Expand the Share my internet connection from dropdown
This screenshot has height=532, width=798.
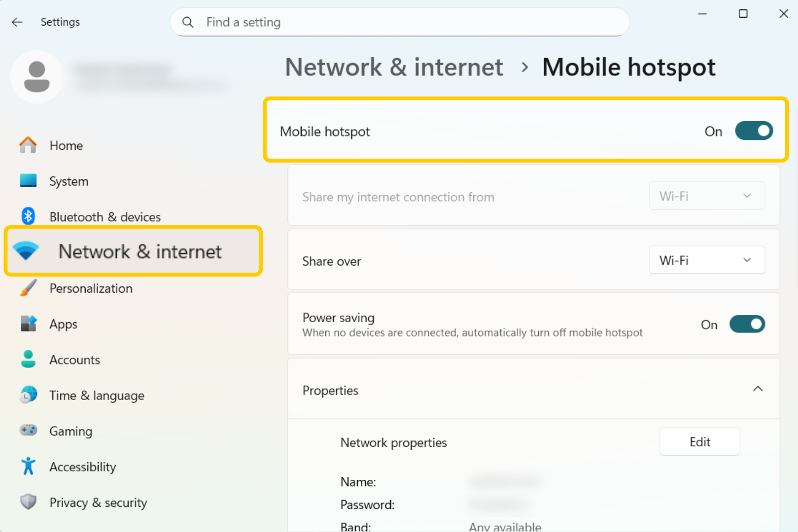706,196
